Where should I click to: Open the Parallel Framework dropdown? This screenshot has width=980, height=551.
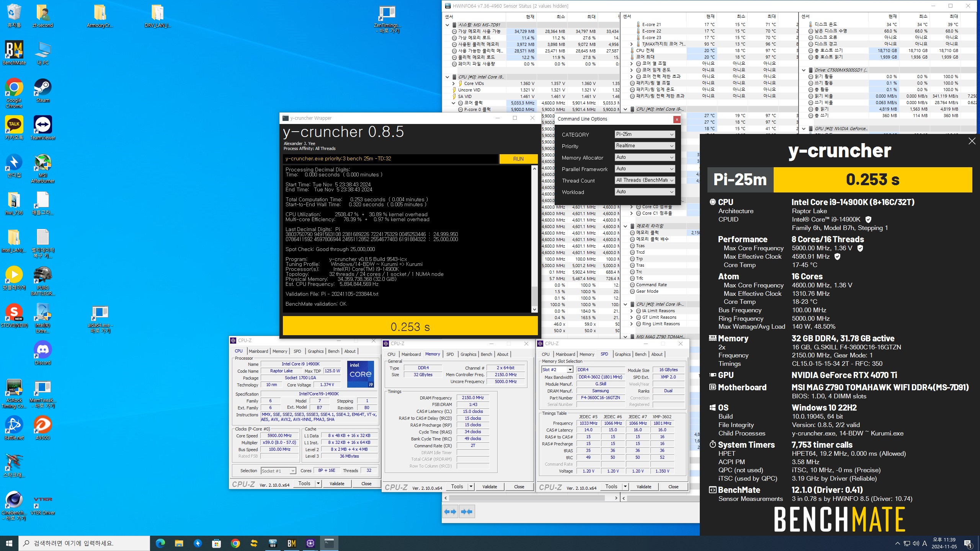[645, 169]
